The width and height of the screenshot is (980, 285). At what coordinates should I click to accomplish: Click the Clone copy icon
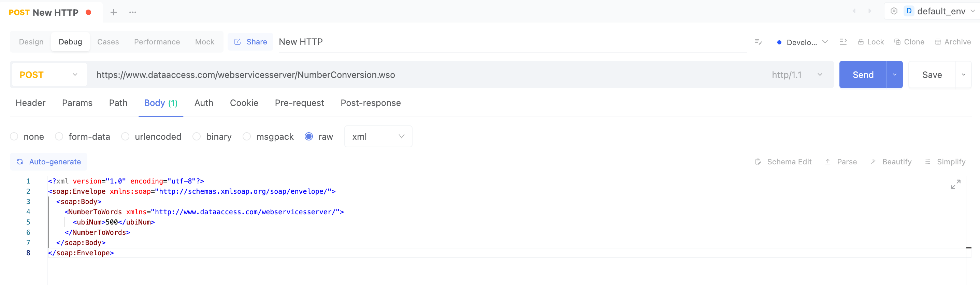[x=897, y=42]
